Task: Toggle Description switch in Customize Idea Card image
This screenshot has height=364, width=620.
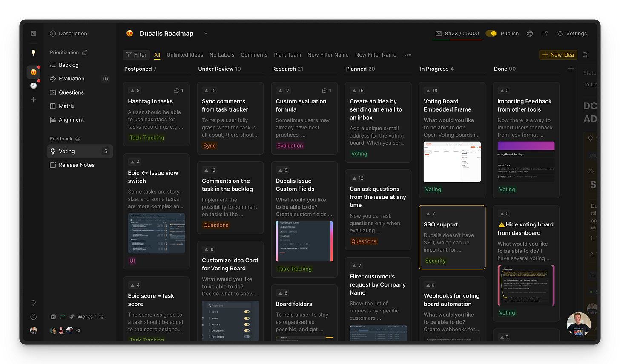Action: click(x=247, y=330)
